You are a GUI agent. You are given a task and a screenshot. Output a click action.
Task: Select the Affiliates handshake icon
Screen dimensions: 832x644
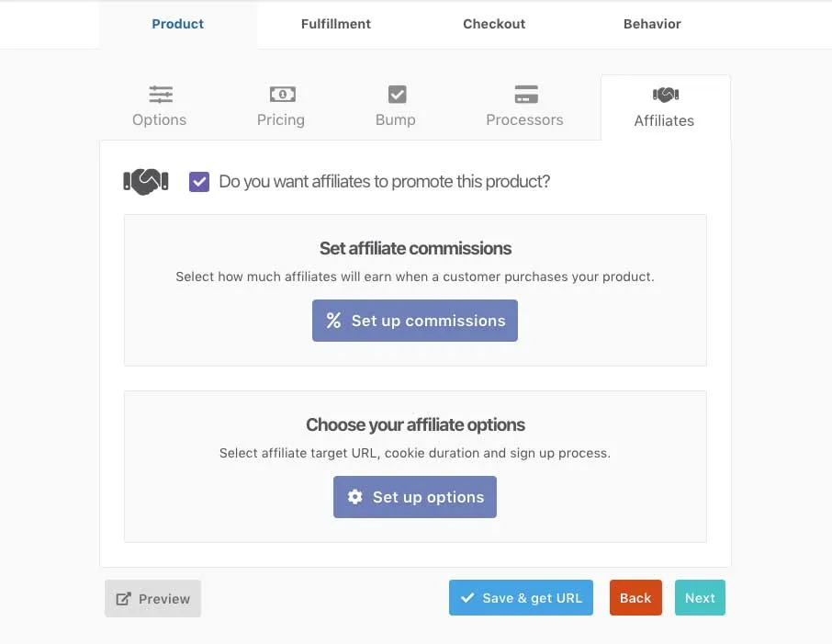(664, 94)
